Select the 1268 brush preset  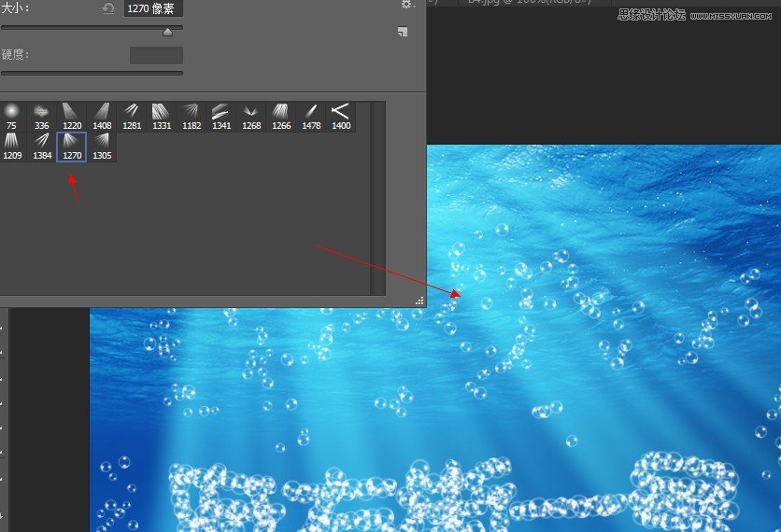click(251, 116)
